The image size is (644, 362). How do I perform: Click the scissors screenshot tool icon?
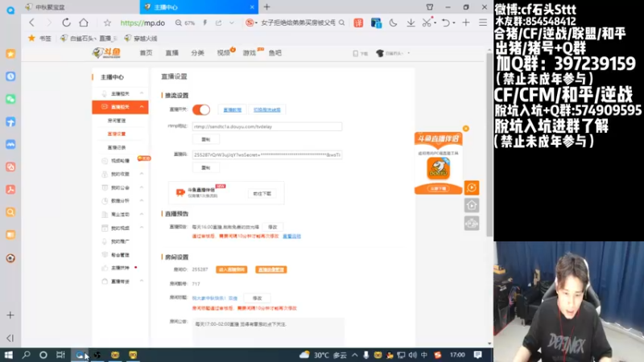click(427, 23)
